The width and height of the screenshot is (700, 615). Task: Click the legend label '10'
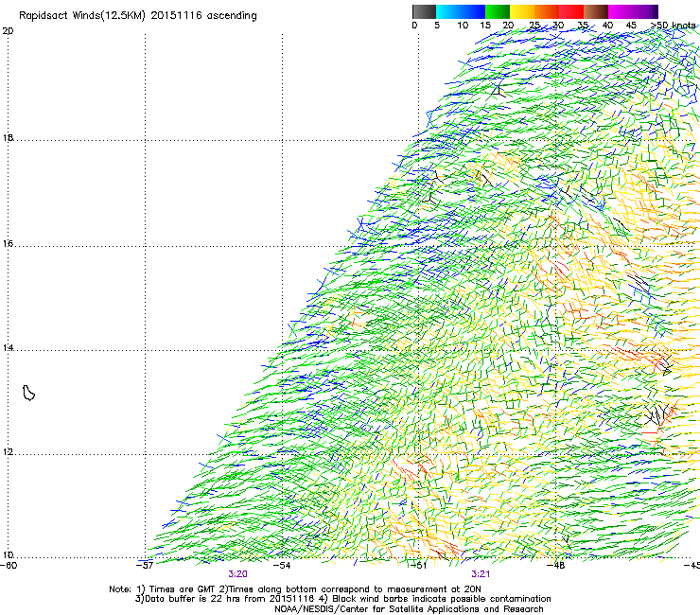pyautogui.click(x=463, y=26)
